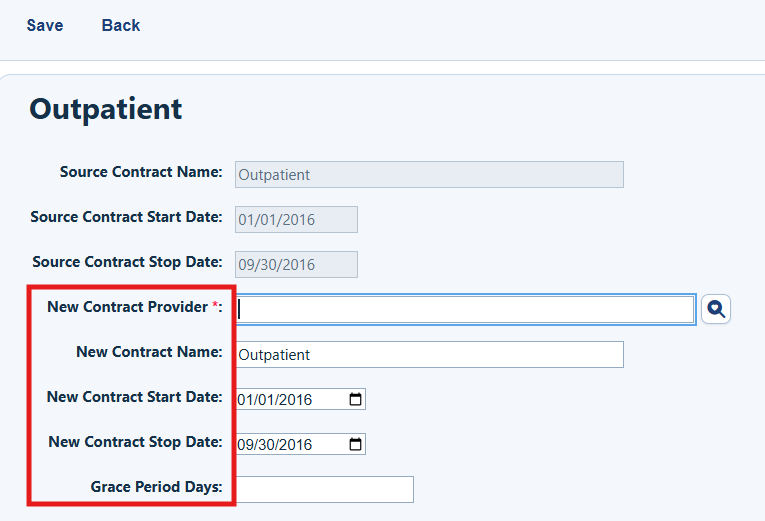This screenshot has width=765, height=521.
Task: Click the Save link
Action: pyautogui.click(x=45, y=25)
